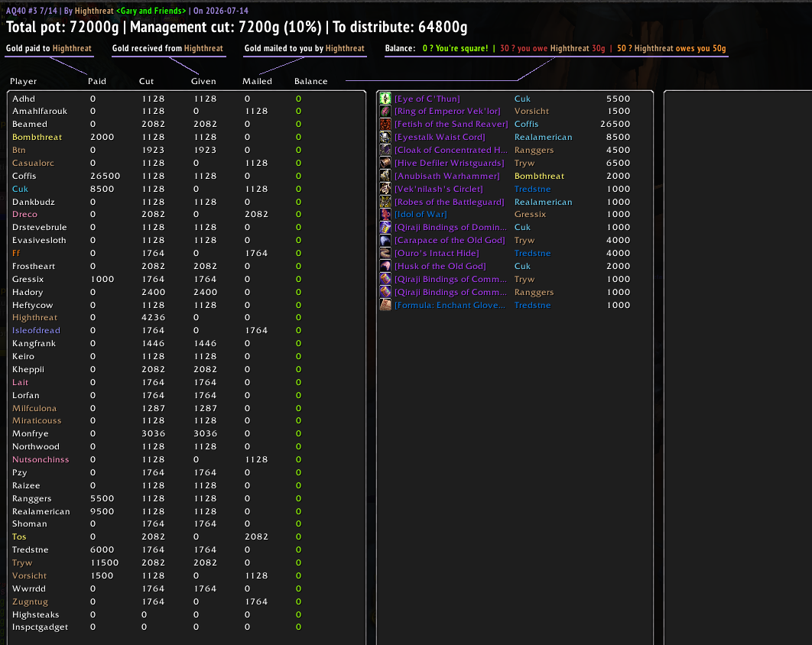Click the Carapace of the Old God icon
812x645 pixels.
(x=385, y=240)
